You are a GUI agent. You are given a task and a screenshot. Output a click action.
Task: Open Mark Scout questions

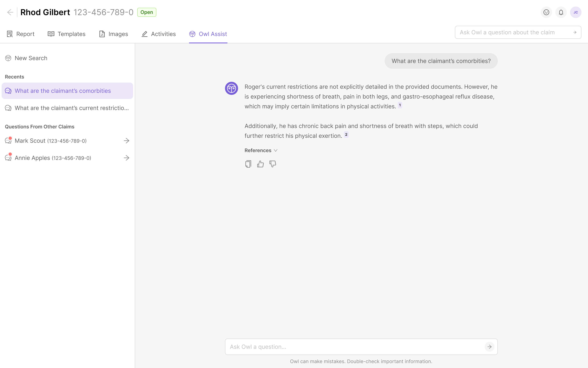[x=67, y=141]
